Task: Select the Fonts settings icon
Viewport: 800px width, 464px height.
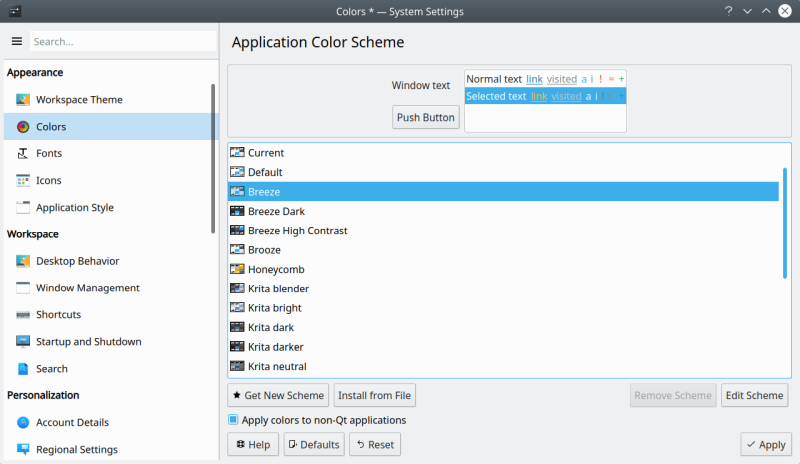Action: [x=23, y=154]
